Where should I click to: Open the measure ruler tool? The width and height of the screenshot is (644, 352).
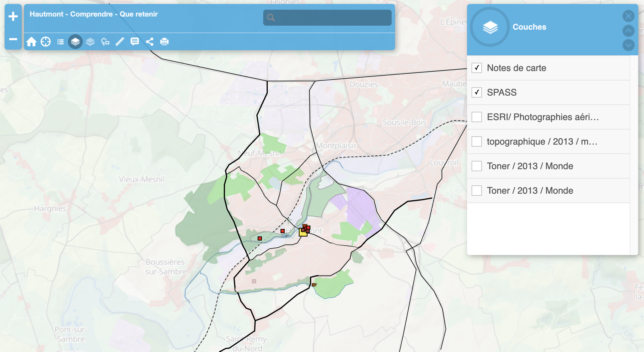tap(120, 42)
